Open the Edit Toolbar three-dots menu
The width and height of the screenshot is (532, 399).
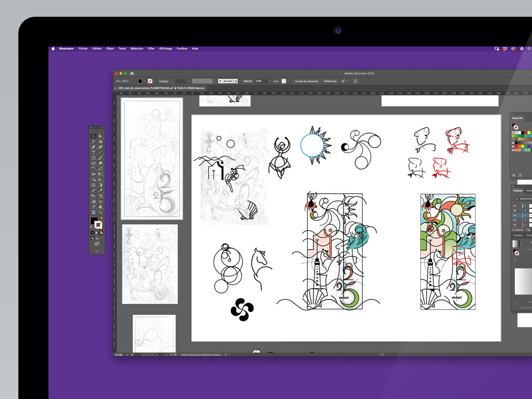coord(97,251)
